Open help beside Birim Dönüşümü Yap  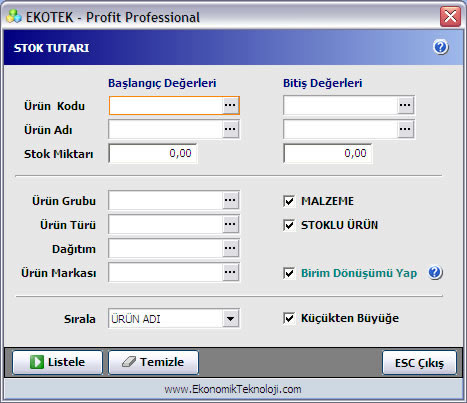(435, 273)
